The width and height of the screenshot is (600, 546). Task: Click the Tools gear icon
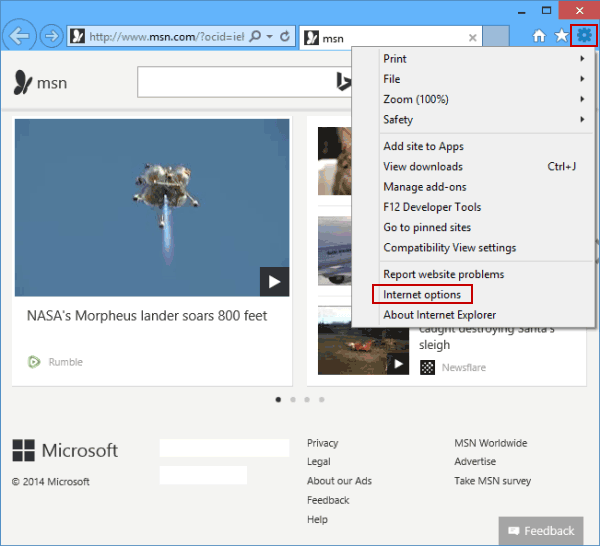[584, 36]
